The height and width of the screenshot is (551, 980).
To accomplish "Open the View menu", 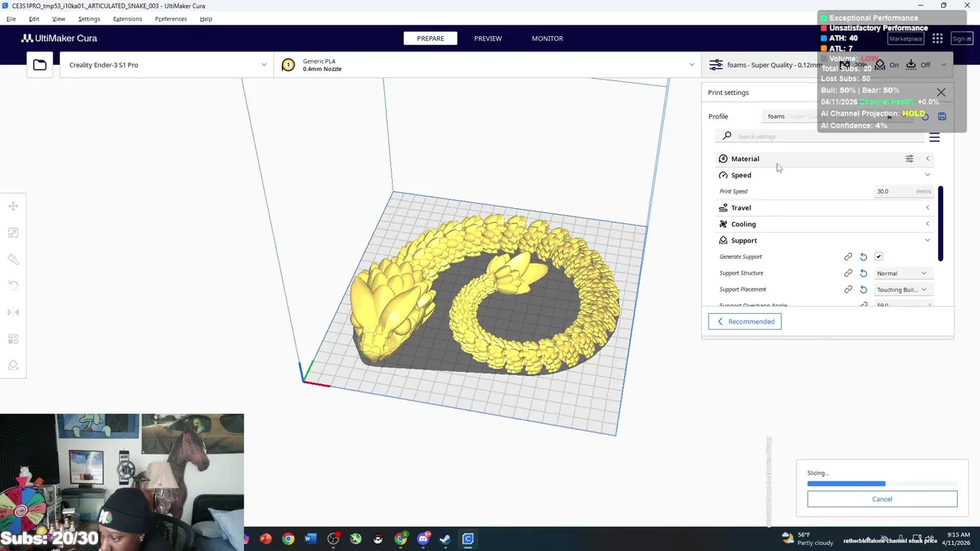I will point(58,18).
